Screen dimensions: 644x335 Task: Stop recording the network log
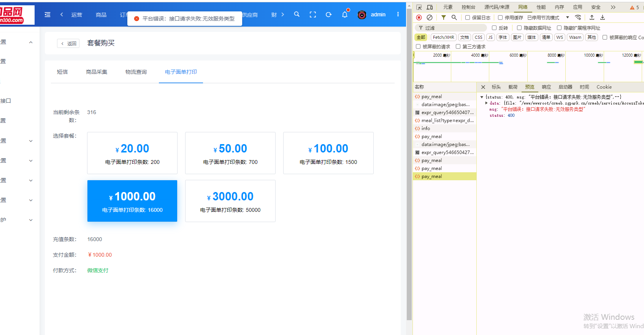[x=419, y=17]
